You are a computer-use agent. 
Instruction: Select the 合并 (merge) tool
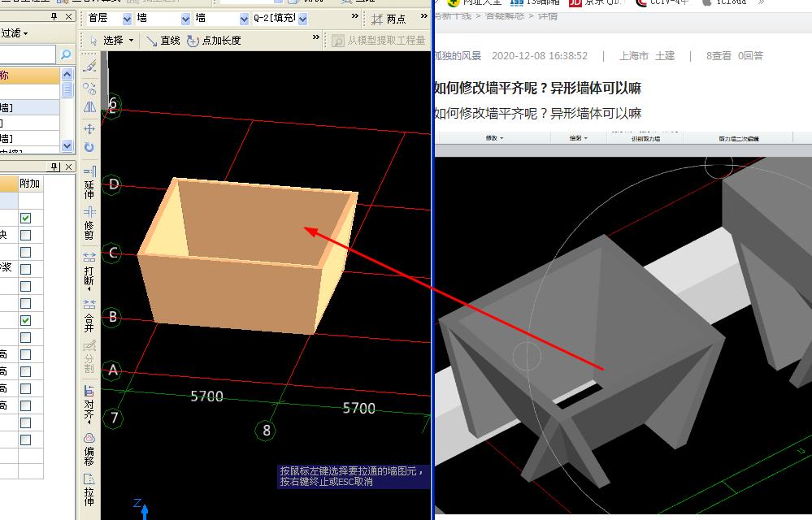coord(89,314)
